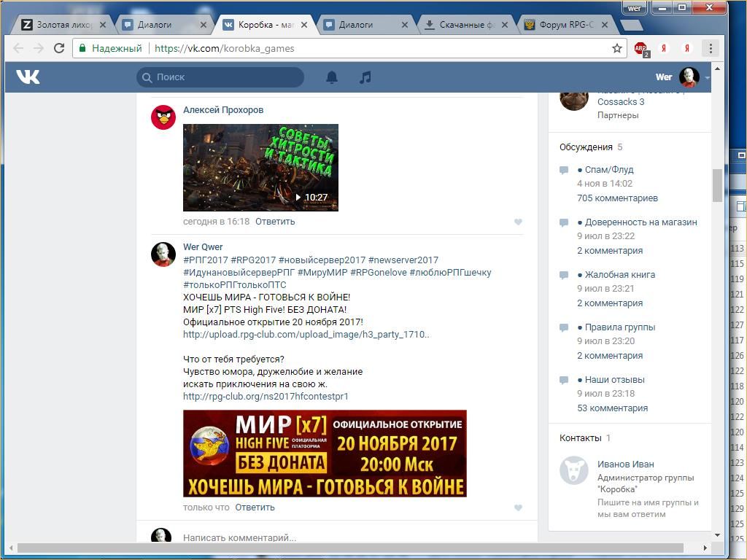Open the notifications bell in VK header
The height and width of the screenshot is (560, 747).
[332, 77]
